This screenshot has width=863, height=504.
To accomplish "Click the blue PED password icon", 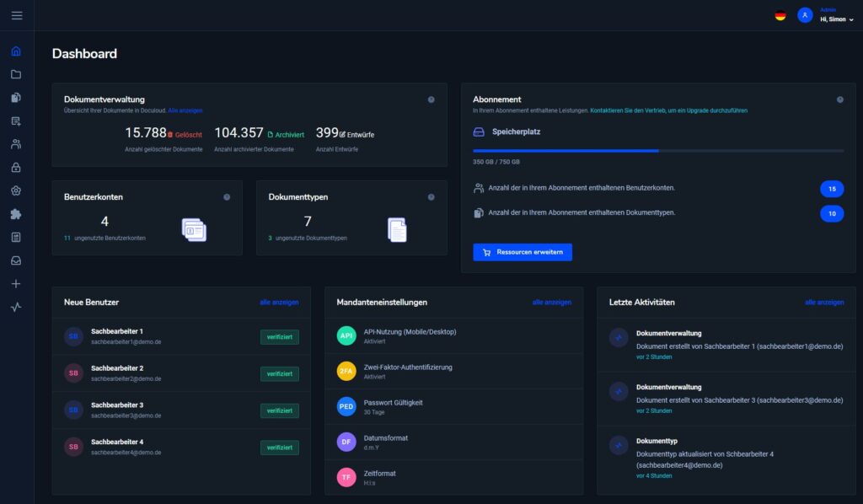I will [346, 406].
